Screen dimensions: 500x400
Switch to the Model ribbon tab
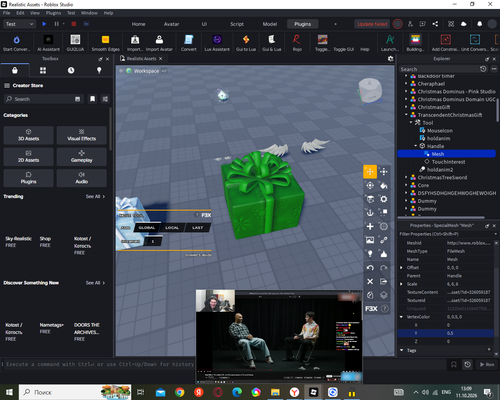click(x=270, y=24)
